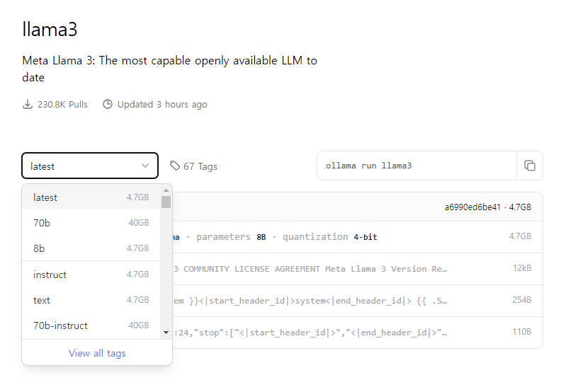Select the text tag option
This screenshot has width=583, height=392.
pyautogui.click(x=91, y=300)
